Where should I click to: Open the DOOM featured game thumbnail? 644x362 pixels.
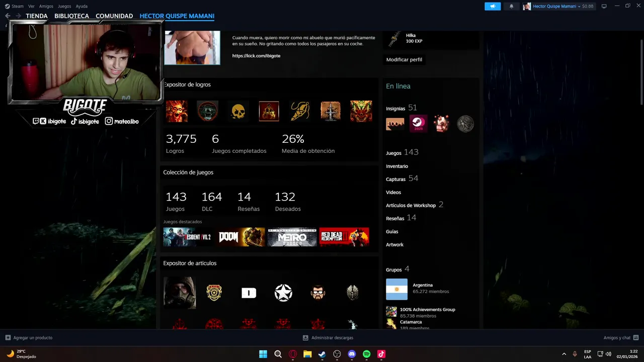tap(242, 237)
